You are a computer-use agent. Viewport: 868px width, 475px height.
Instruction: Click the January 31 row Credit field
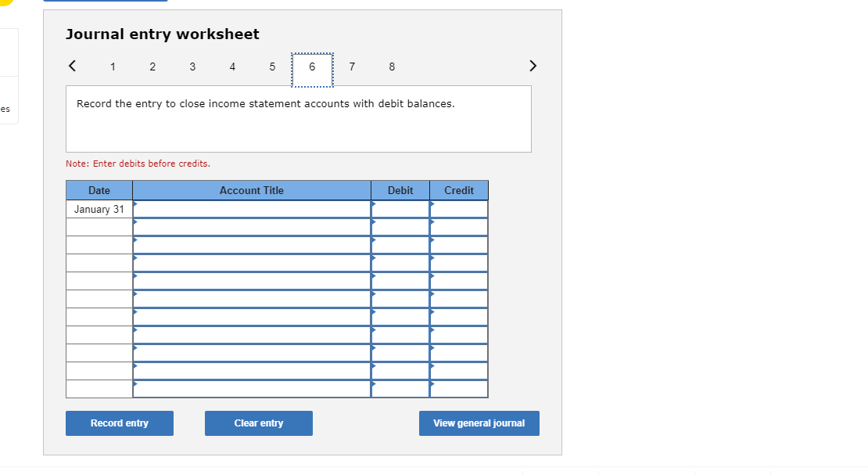point(459,209)
